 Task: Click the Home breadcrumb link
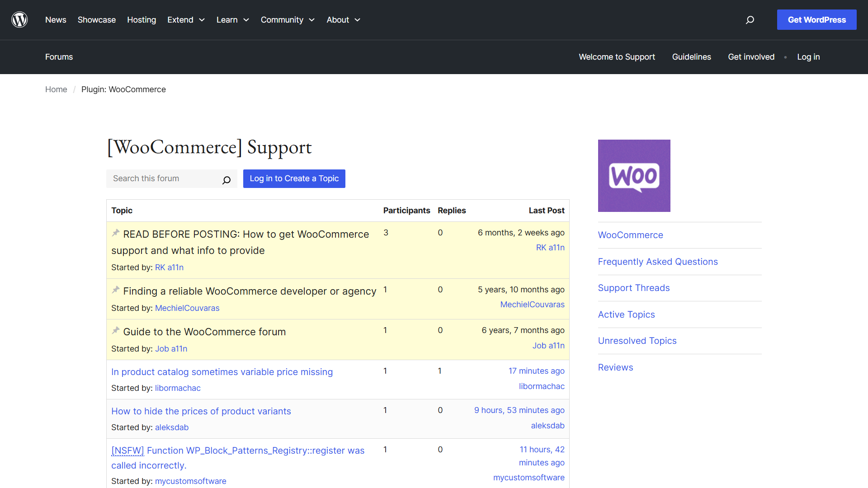(x=56, y=89)
